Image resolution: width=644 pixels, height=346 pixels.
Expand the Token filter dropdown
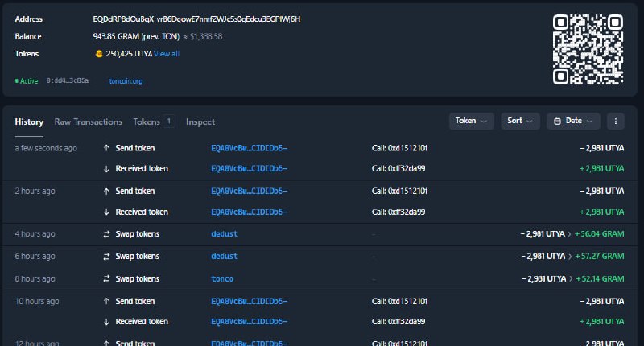tap(472, 121)
